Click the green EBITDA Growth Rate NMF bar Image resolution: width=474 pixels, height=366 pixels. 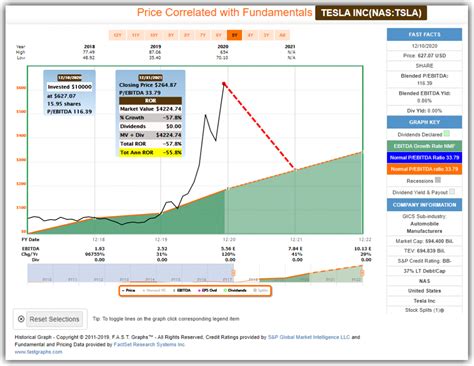pos(424,146)
